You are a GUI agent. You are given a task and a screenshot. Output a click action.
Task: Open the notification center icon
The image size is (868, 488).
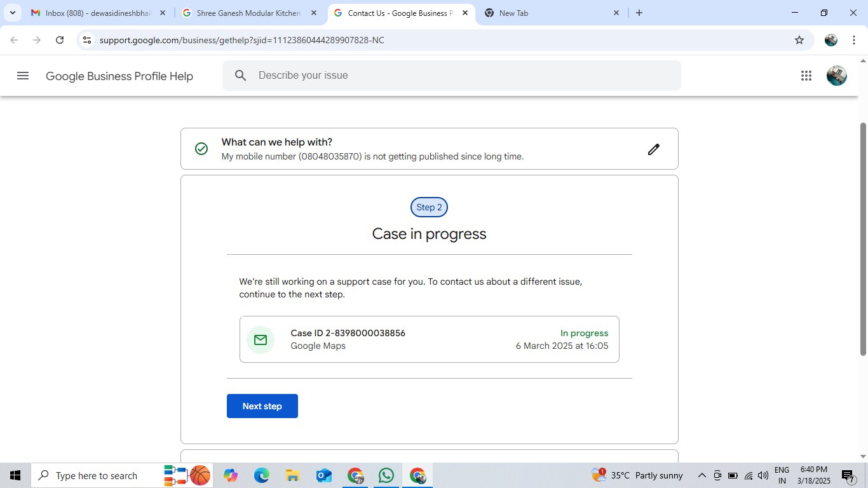pyautogui.click(x=847, y=475)
